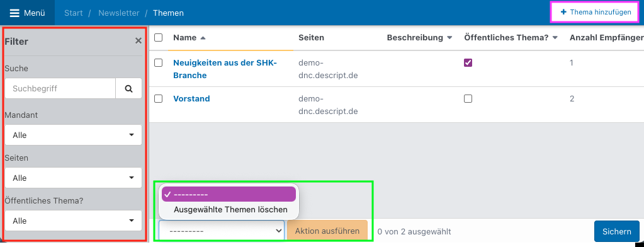Click the magnifier search icon button
Screen dimensions: 644x247
pyautogui.click(x=128, y=88)
